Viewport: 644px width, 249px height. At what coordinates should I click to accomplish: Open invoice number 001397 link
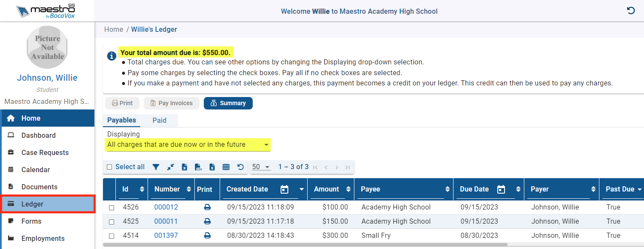[x=166, y=235]
